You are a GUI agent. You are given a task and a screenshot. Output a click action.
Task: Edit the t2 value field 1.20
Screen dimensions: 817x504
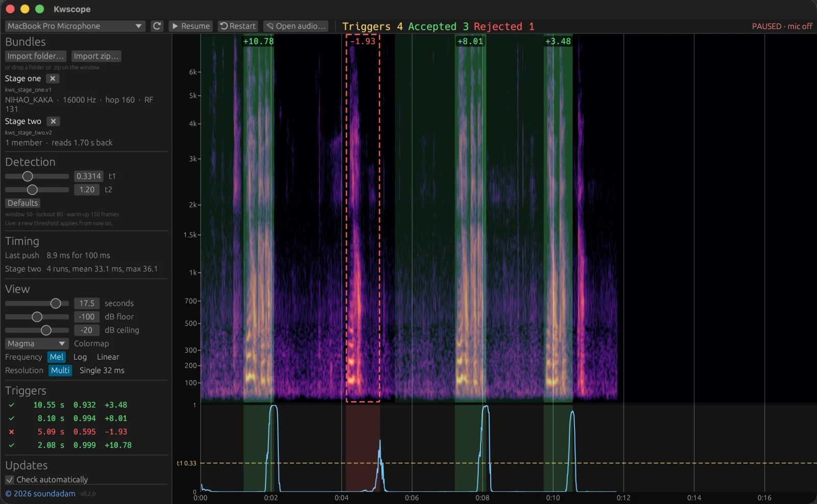tap(87, 190)
